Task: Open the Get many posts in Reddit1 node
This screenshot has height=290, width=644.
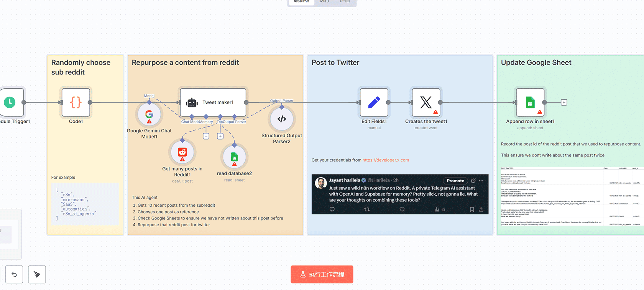Action: point(182,152)
